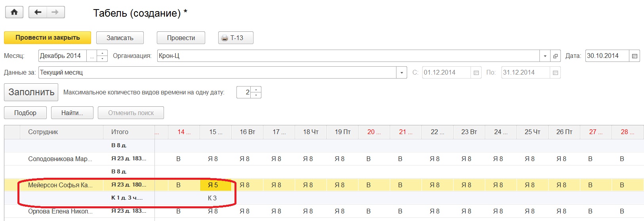Select employee Мейерсон Софья Ка...
The height and width of the screenshot is (221, 644).
(x=60, y=185)
